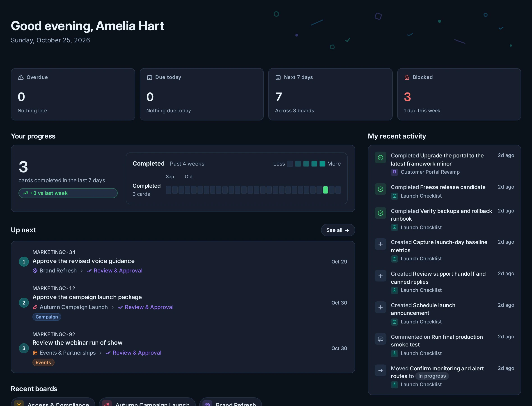Click the comment icon beside Run final production smoke test
Image resolution: width=532 pixels, height=406 pixels.
(380, 339)
